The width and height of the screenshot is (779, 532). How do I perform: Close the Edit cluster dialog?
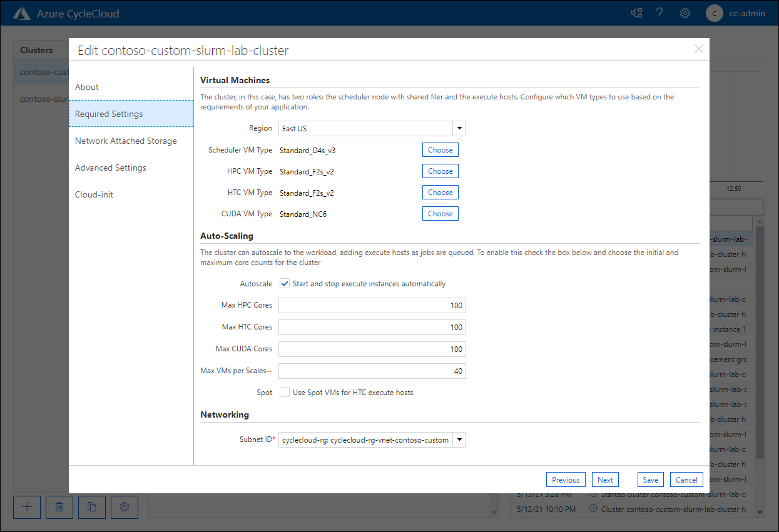click(x=699, y=49)
